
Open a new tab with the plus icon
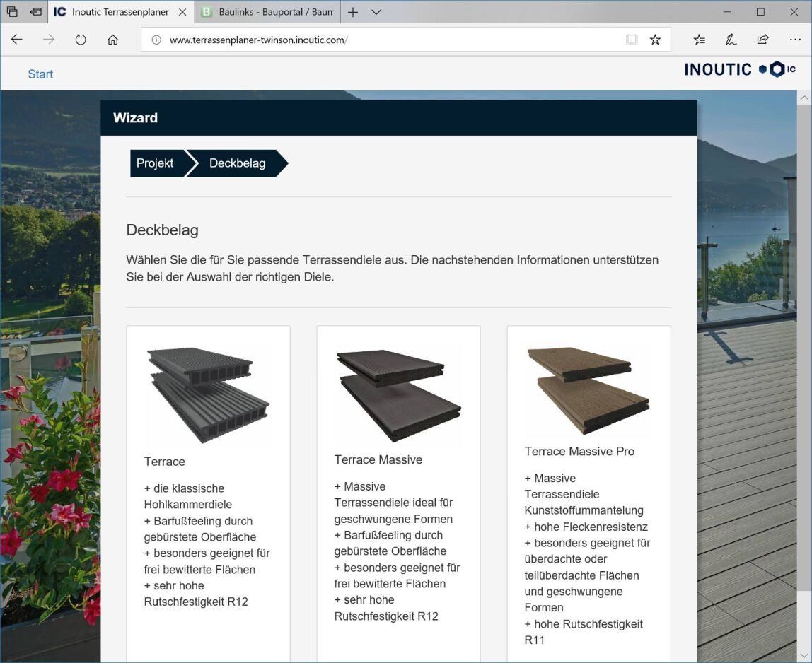[x=353, y=12]
